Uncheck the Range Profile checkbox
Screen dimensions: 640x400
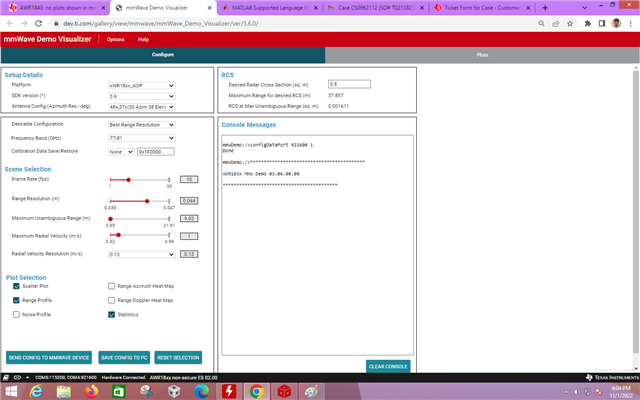coord(16,300)
